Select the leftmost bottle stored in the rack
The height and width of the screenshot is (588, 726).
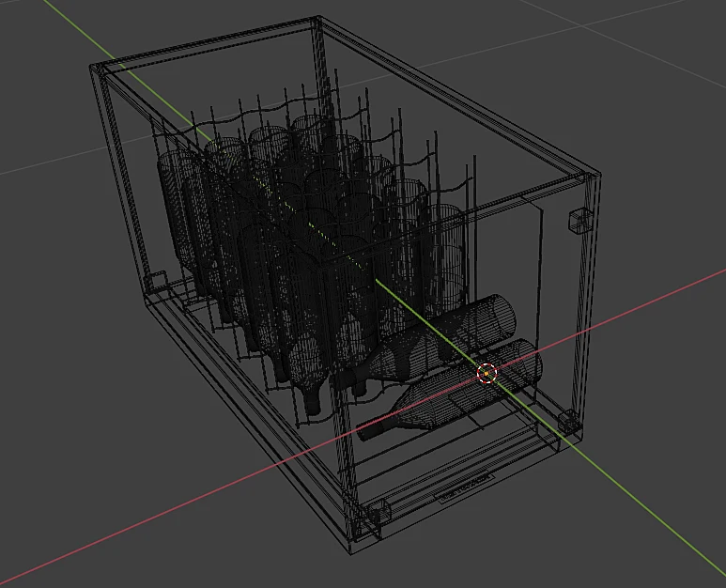point(178,210)
